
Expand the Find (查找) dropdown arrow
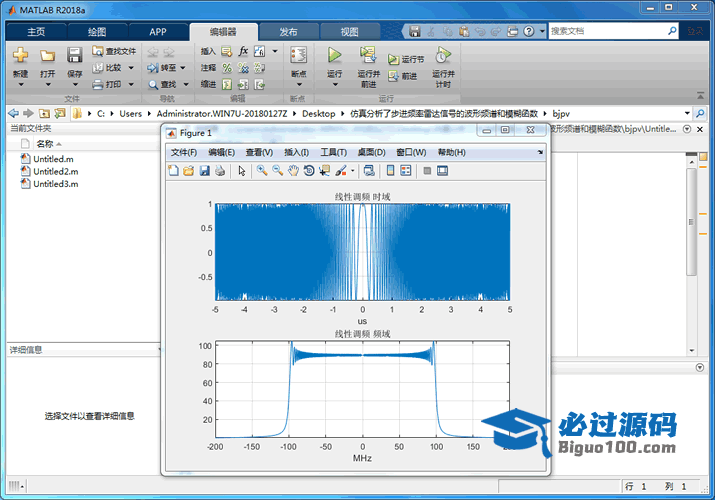tap(186, 84)
